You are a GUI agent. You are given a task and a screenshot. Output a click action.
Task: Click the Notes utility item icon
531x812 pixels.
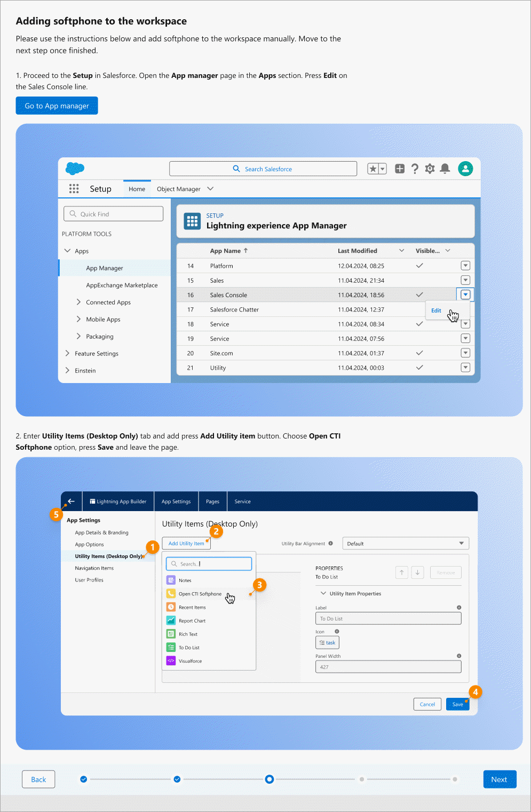click(x=171, y=580)
